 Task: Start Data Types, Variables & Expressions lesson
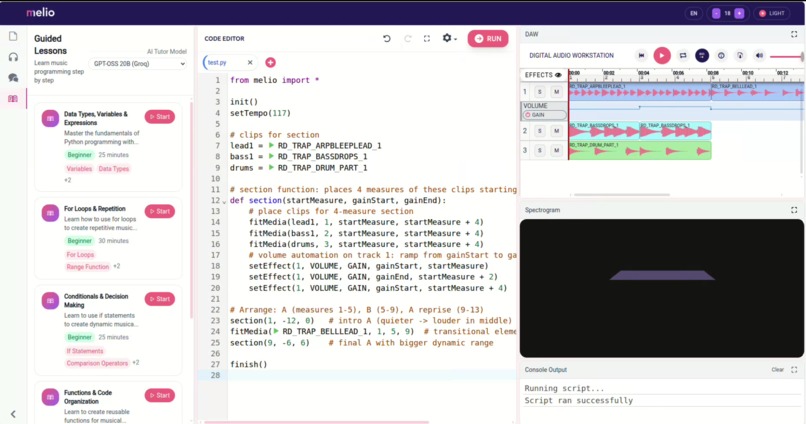pos(160,117)
